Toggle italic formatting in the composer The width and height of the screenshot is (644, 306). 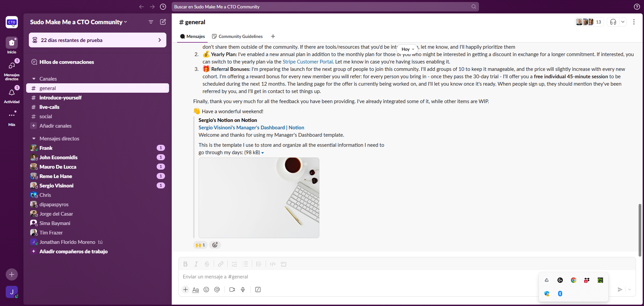[x=196, y=264]
